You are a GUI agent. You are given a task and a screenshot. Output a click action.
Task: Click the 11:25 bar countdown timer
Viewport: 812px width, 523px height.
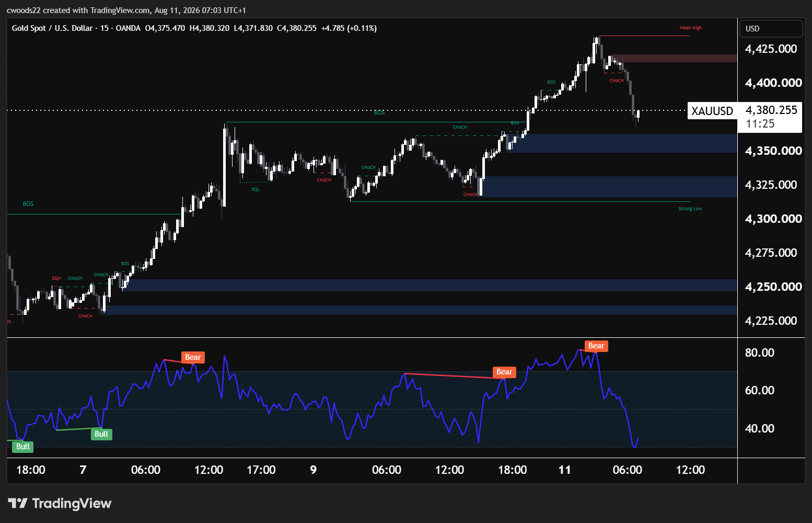760,124
